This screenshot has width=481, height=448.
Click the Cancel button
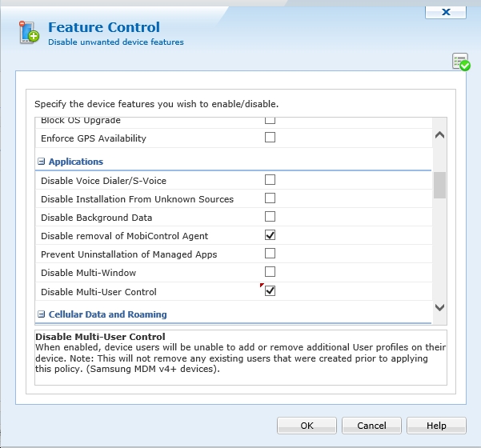(371, 426)
